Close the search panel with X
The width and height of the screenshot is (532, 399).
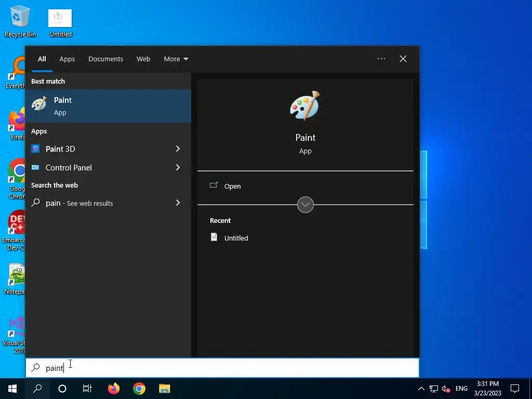tap(403, 59)
